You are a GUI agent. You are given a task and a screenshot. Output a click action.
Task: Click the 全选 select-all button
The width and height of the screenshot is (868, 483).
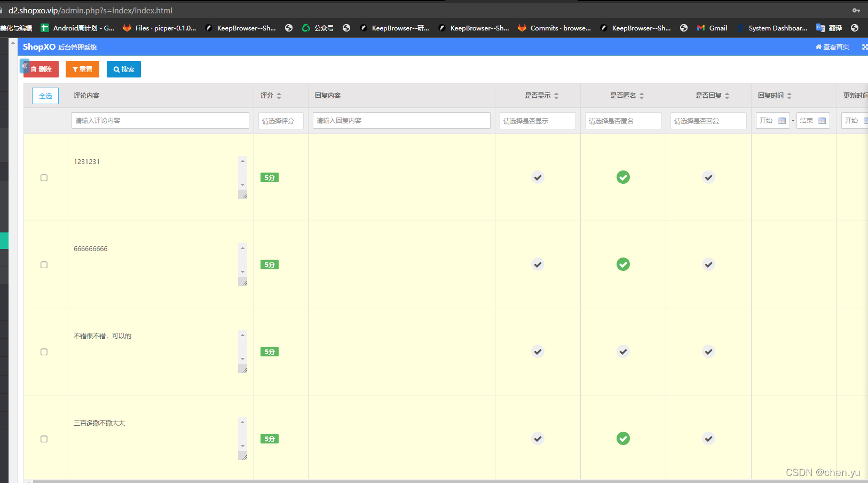tap(45, 96)
